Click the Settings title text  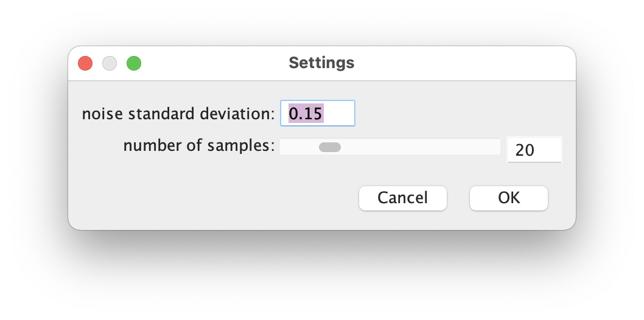[321, 63]
